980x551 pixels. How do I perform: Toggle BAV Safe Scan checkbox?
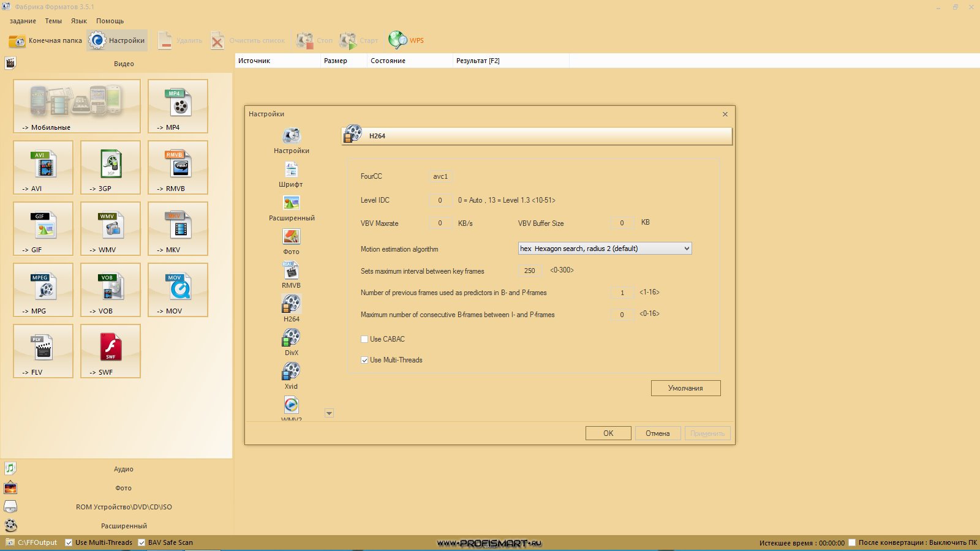point(141,542)
